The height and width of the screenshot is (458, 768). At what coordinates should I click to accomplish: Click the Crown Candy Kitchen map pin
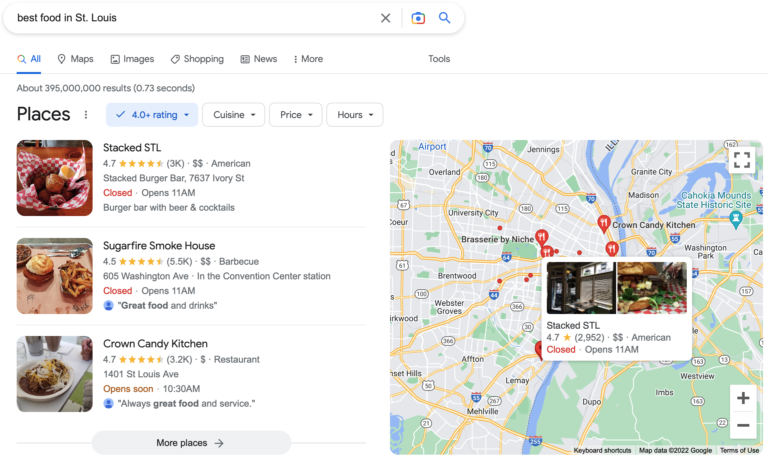(603, 224)
